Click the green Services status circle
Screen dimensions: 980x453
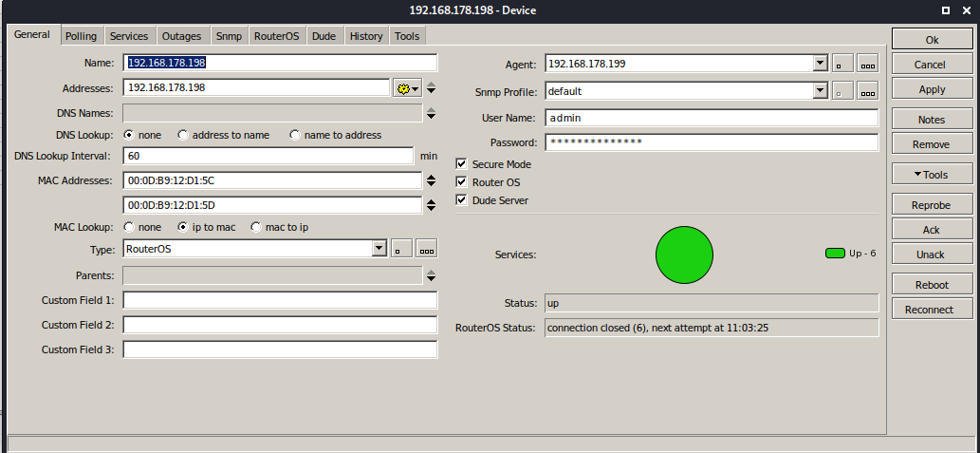(684, 255)
